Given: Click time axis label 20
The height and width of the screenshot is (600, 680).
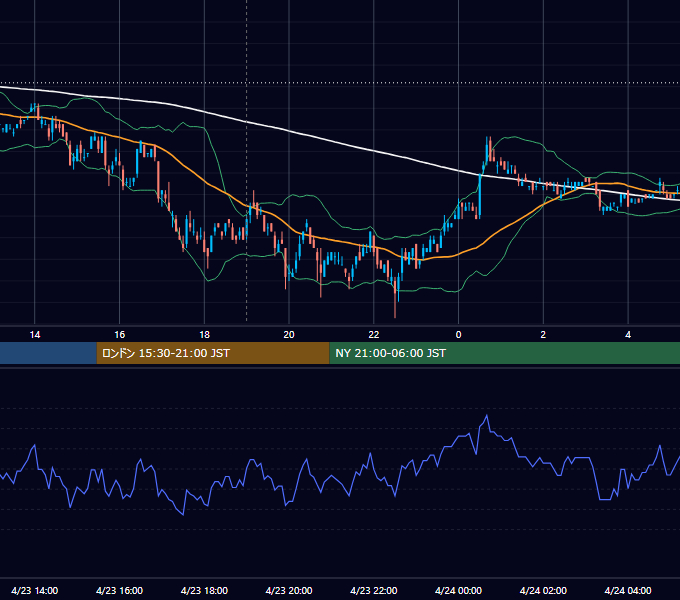Looking at the screenshot, I should click(289, 335).
